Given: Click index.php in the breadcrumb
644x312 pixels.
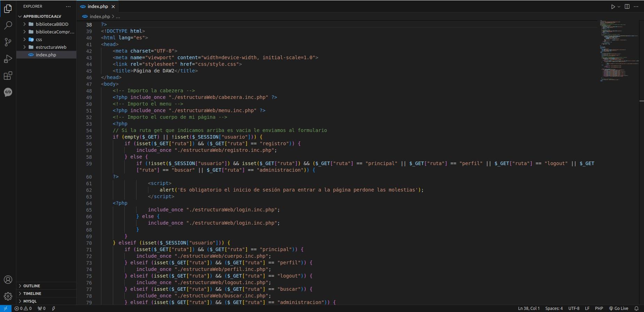Looking at the screenshot, I should click(x=100, y=16).
